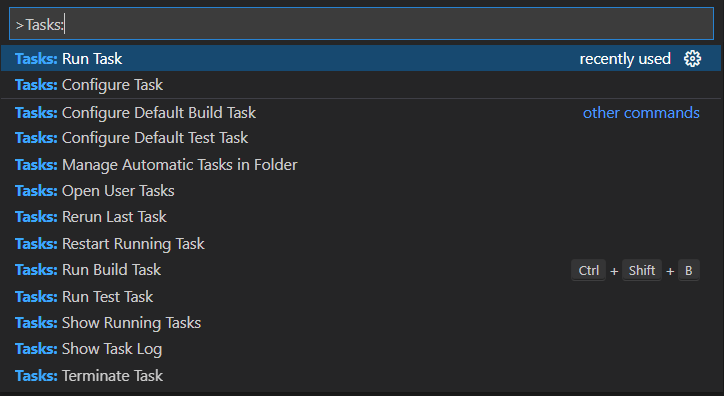724x396 pixels.
Task: Select Tasks: Rerun Last Task
Action: 361,217
